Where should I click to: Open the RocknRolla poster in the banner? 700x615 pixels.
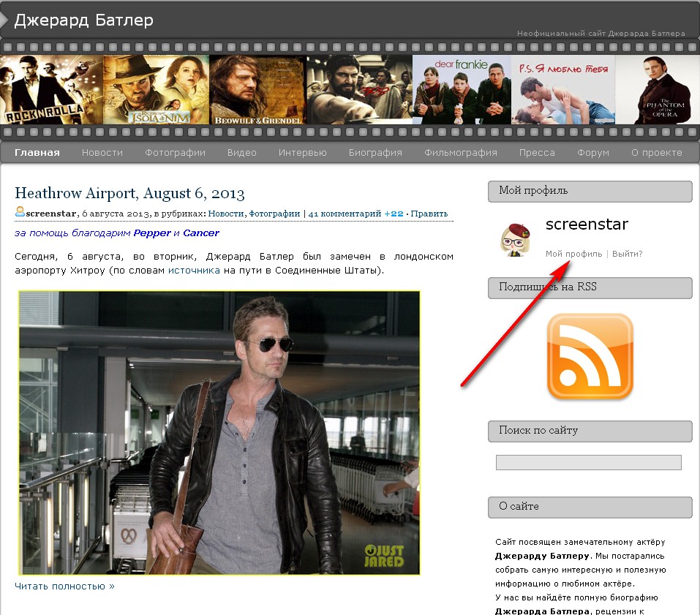point(51,90)
